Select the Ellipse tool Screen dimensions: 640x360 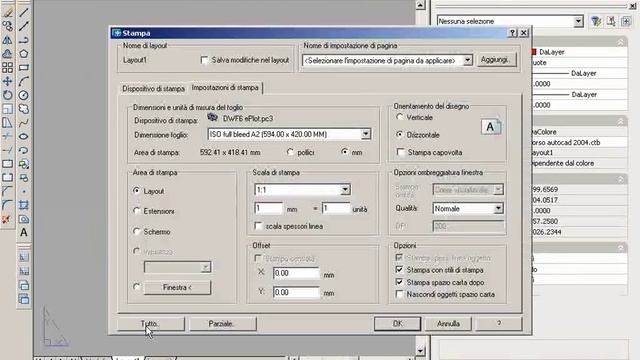coord(24,136)
